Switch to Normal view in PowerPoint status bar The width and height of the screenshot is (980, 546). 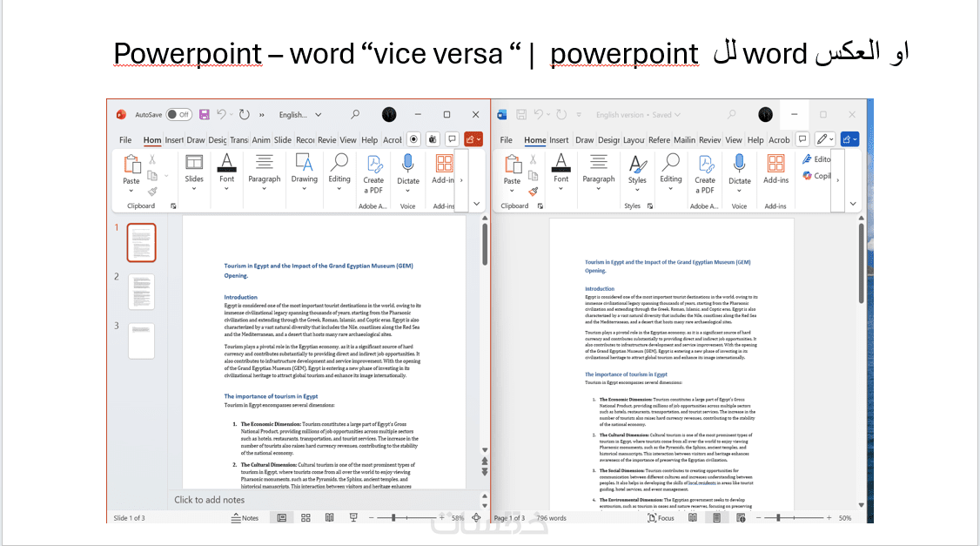point(282,518)
